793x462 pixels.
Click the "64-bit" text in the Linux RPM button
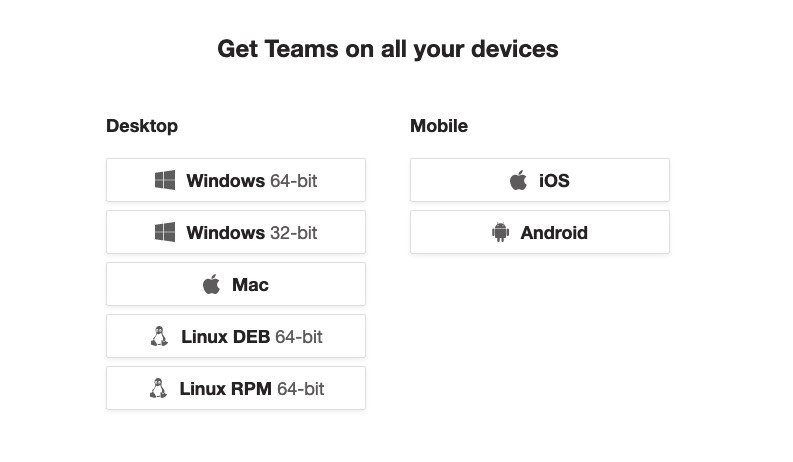point(301,389)
